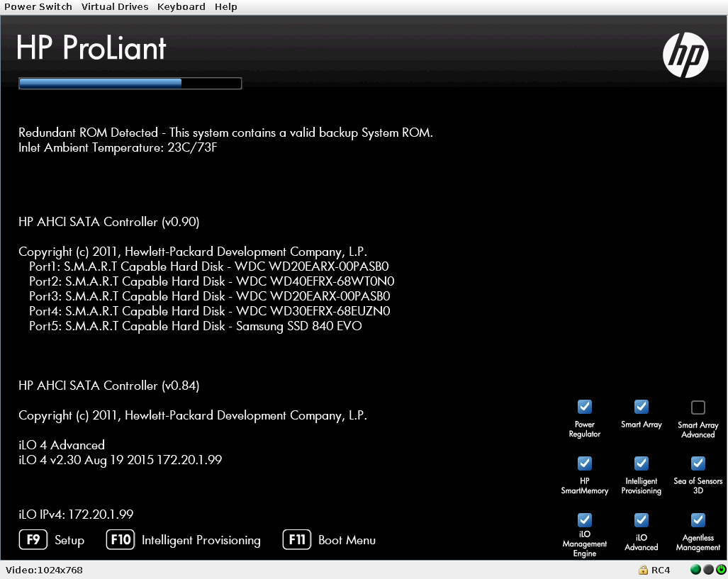Open the Keyboard menu

[x=181, y=7]
